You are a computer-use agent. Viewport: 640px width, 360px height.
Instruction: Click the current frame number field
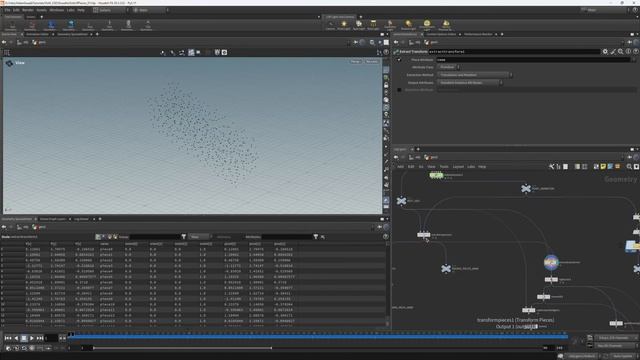coord(51,338)
